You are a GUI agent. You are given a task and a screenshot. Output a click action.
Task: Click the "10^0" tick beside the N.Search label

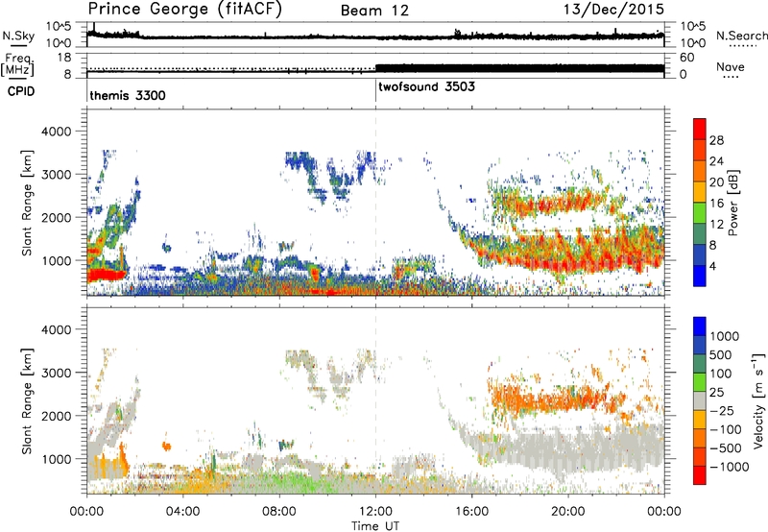[x=693, y=43]
